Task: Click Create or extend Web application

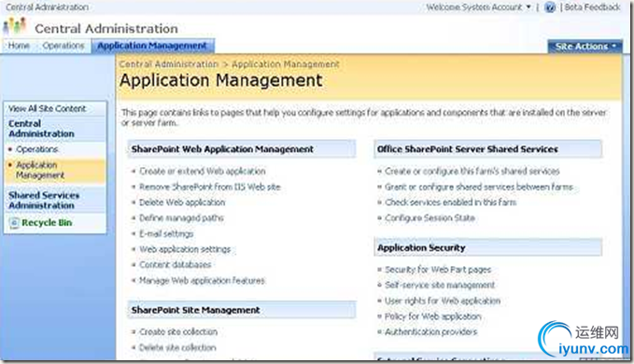Action: [203, 172]
